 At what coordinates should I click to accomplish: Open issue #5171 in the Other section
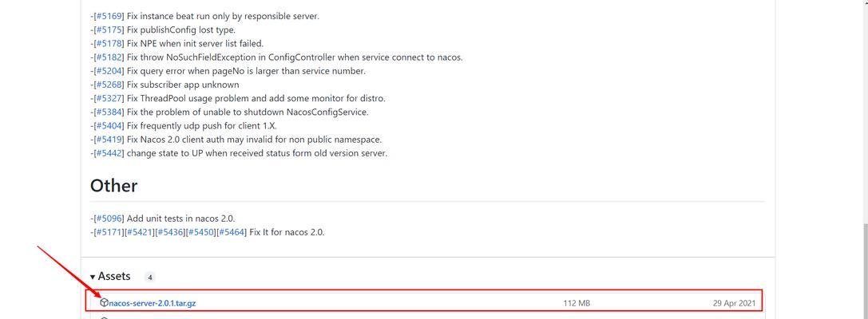[x=109, y=232]
